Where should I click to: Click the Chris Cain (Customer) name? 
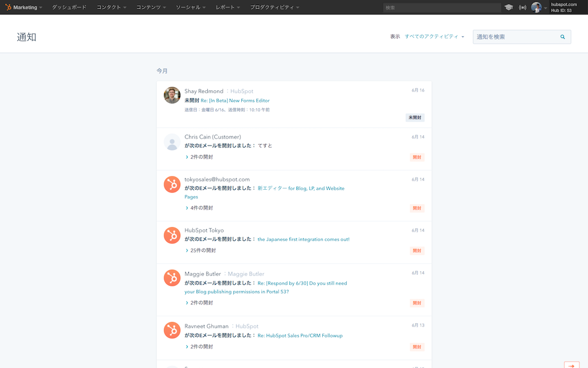coord(212,137)
